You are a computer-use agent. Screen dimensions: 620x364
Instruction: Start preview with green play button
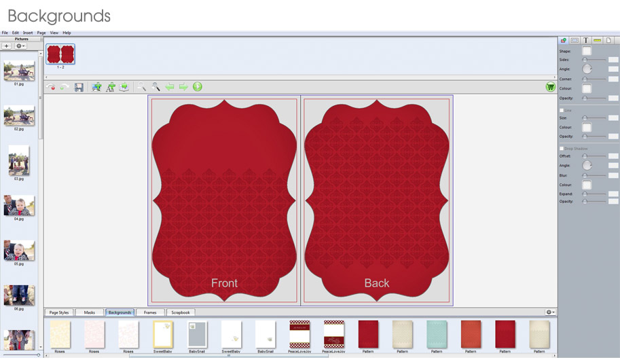click(198, 86)
